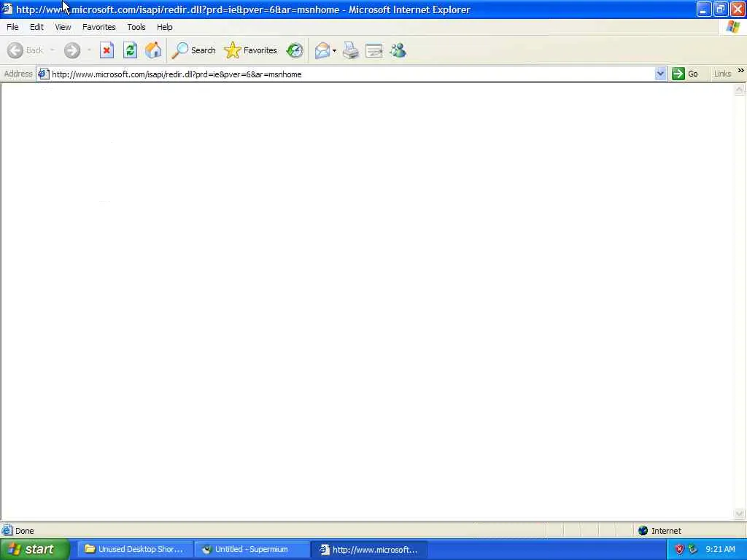Open the Edit menu
The image size is (747, 560).
[36, 27]
